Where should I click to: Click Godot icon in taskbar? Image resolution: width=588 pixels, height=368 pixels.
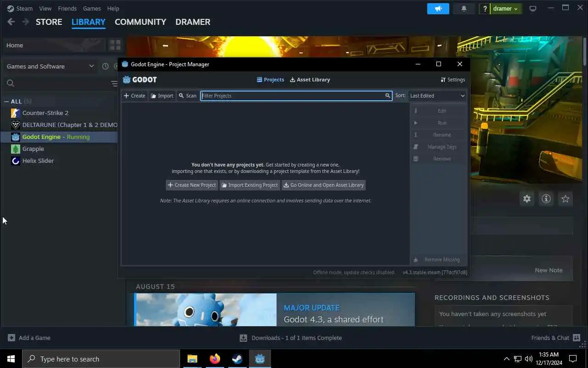260,359
